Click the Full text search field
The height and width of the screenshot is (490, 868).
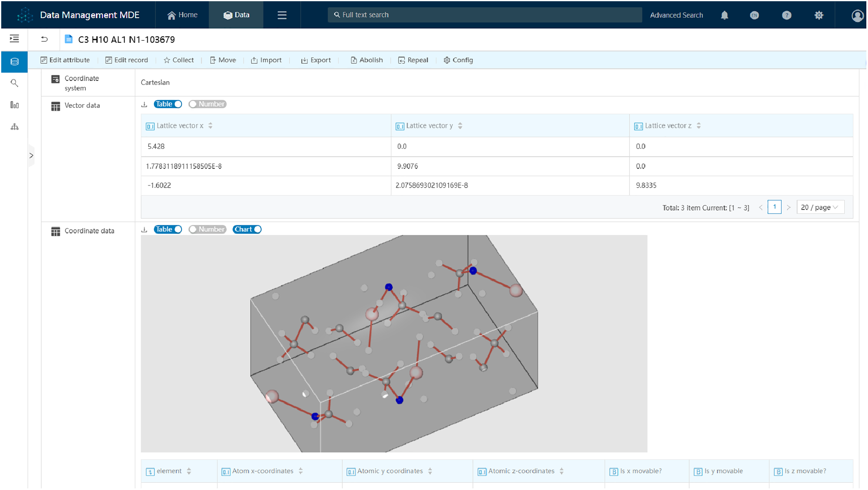point(485,15)
